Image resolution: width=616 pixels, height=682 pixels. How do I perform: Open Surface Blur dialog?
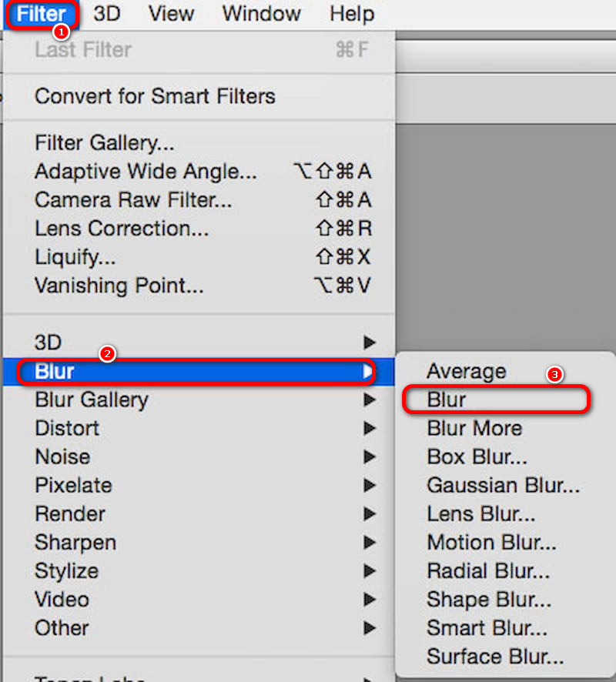495,656
